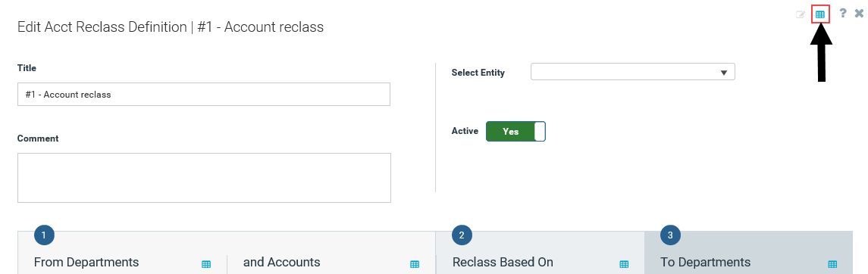Open the Reclass Based On grid icon
The image size is (868, 274).
(624, 264)
